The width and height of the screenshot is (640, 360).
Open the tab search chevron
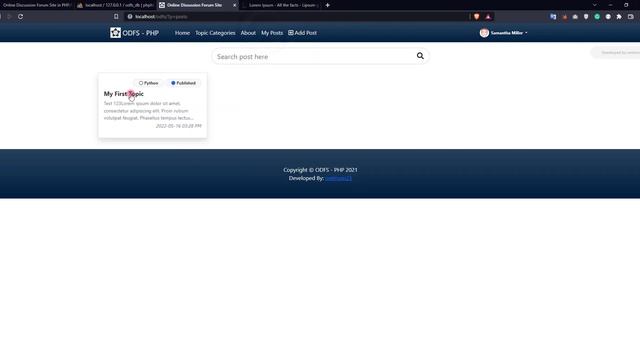[594, 5]
